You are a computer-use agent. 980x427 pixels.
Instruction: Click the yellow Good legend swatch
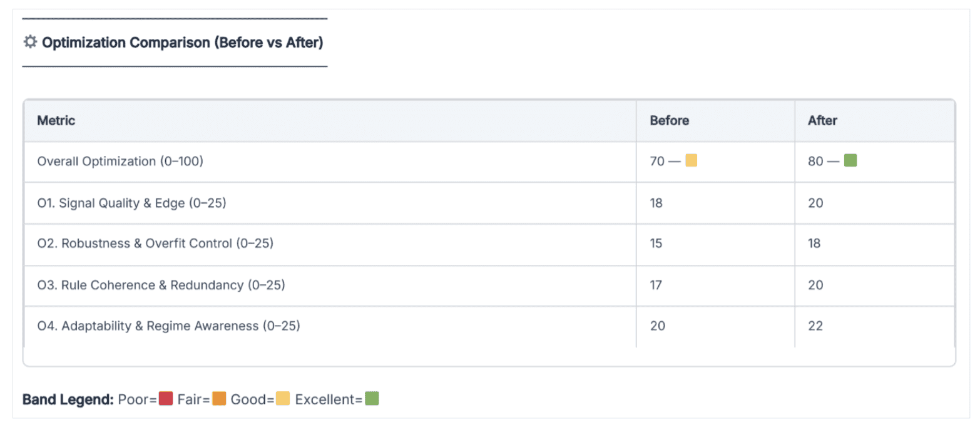[283, 399]
